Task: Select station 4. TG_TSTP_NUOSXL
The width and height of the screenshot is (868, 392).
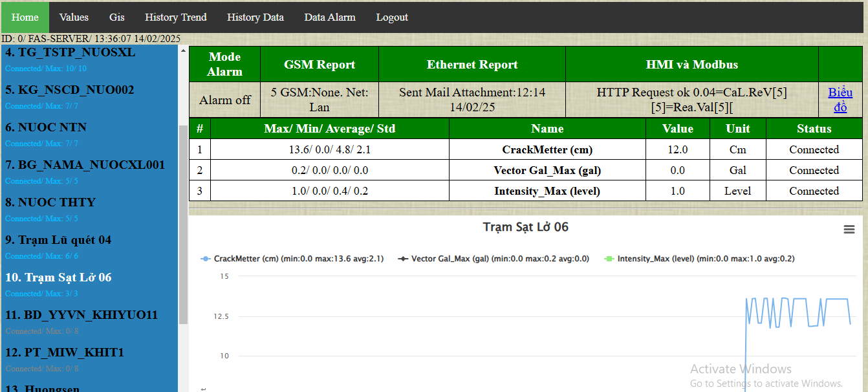Action: 71,52
